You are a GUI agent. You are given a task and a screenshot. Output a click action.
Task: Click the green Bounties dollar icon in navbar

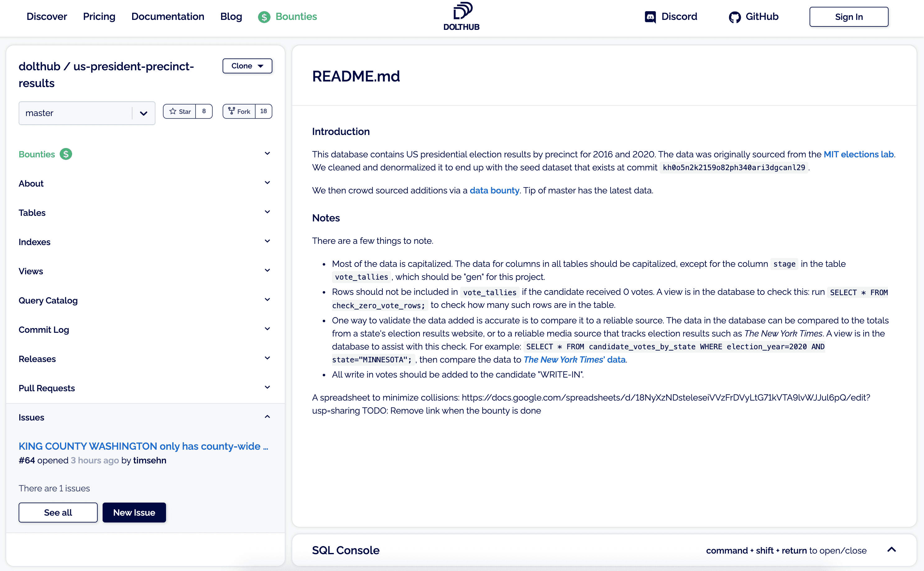(x=264, y=17)
